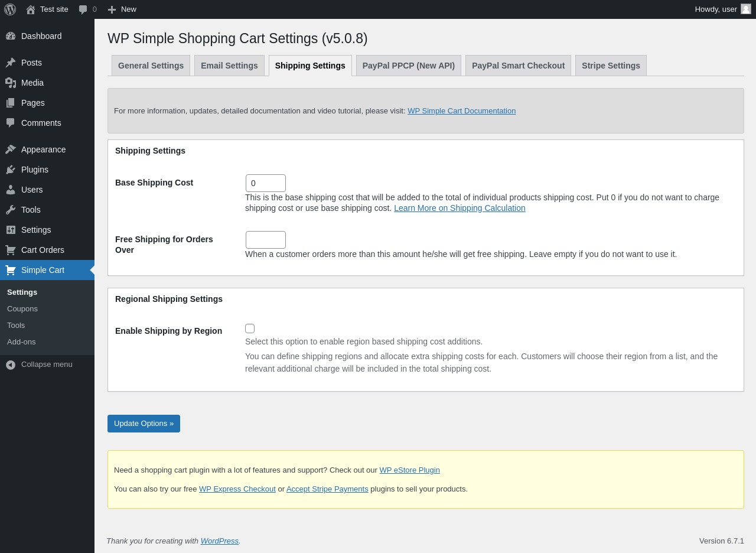The width and height of the screenshot is (756, 553).
Task: Click the Update Options button
Action: point(144,424)
